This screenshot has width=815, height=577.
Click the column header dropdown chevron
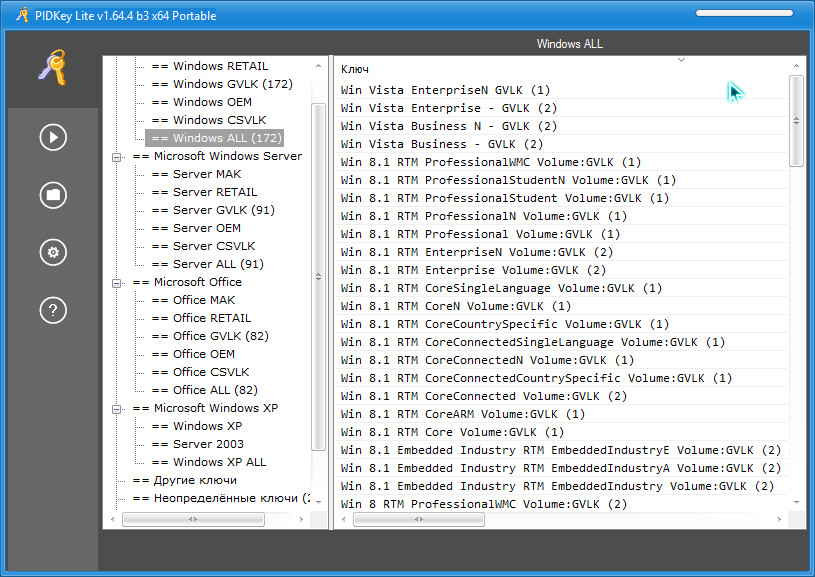(681, 60)
